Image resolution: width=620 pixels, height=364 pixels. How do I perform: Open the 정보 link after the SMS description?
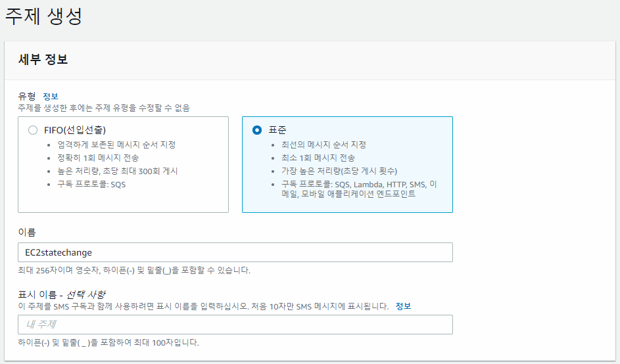point(403,306)
